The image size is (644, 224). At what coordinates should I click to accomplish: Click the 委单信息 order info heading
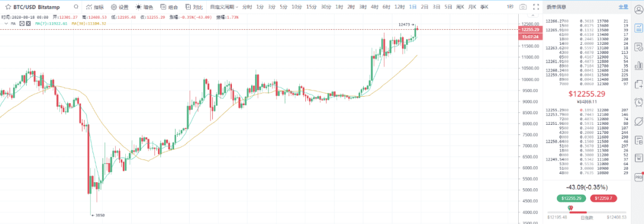pyautogui.click(x=556, y=7)
